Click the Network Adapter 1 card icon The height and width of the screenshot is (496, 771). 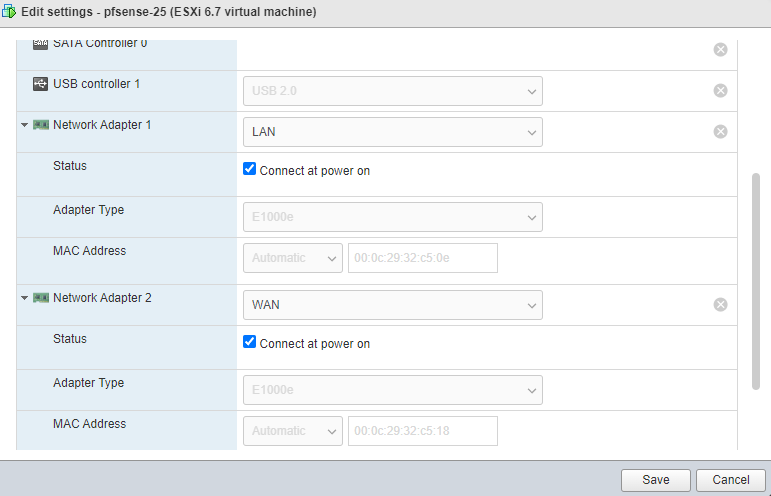(41, 125)
